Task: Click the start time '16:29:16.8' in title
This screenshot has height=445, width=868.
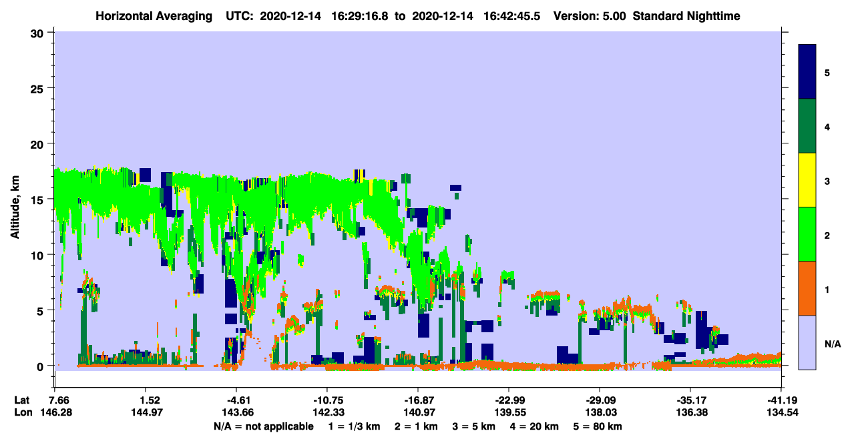Action: coord(365,15)
